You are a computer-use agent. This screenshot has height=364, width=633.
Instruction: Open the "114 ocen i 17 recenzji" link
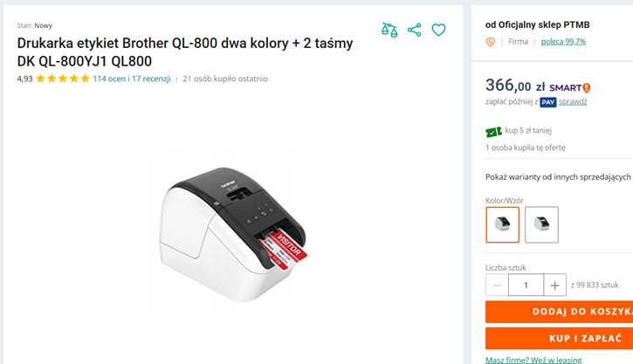[132, 79]
